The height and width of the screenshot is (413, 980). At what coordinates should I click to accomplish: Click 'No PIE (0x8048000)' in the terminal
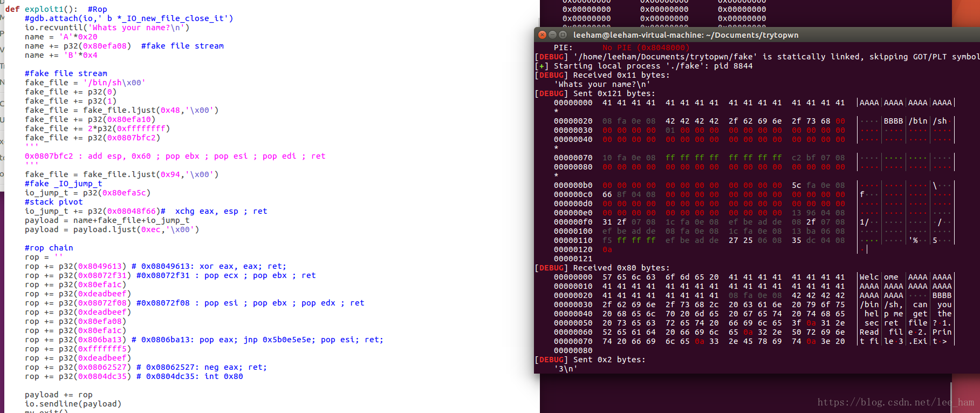coord(646,48)
